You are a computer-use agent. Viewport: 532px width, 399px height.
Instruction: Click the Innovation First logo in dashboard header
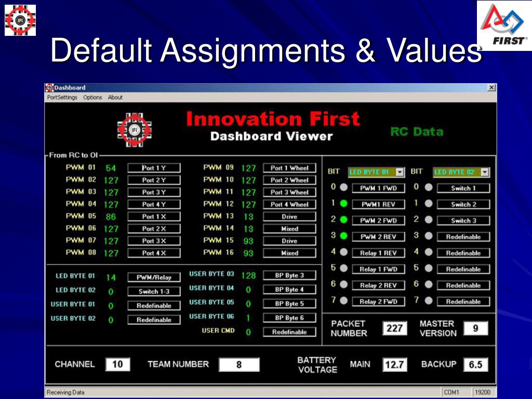[135, 129]
